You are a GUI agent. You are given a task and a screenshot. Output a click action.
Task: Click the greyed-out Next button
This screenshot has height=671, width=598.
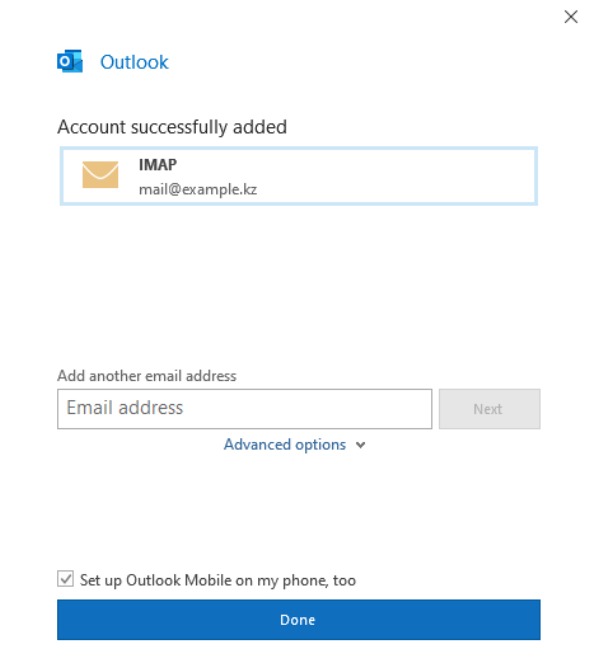tap(489, 409)
